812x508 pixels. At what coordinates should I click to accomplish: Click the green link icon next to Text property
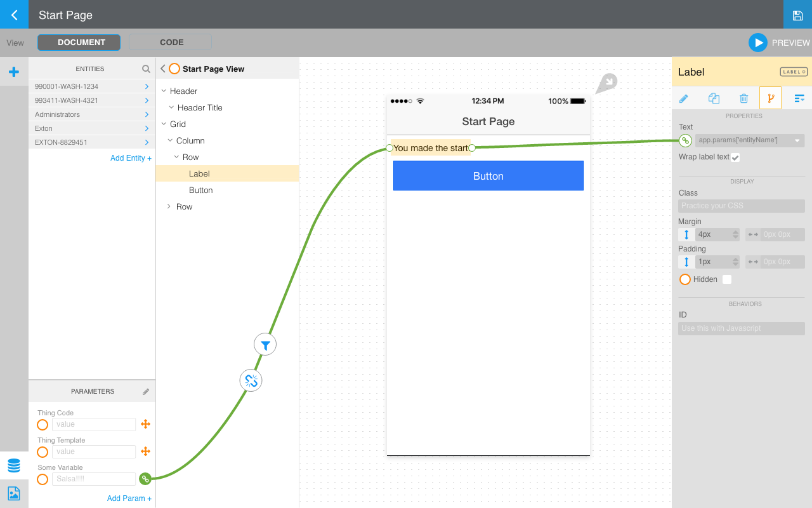[x=685, y=140]
